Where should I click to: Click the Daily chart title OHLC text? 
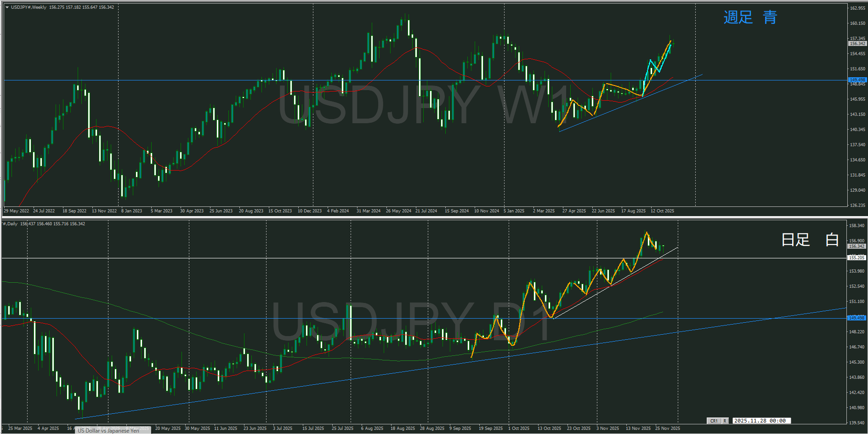tap(46, 224)
